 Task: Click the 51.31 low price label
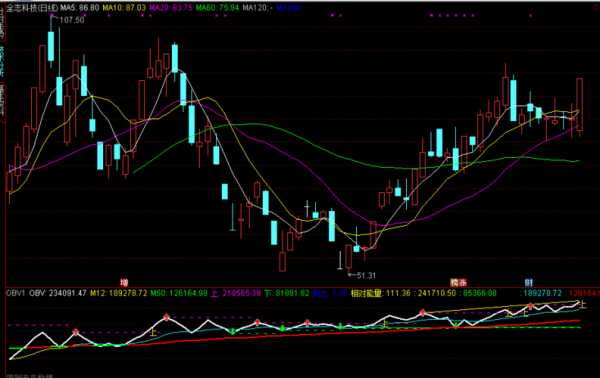(x=365, y=275)
